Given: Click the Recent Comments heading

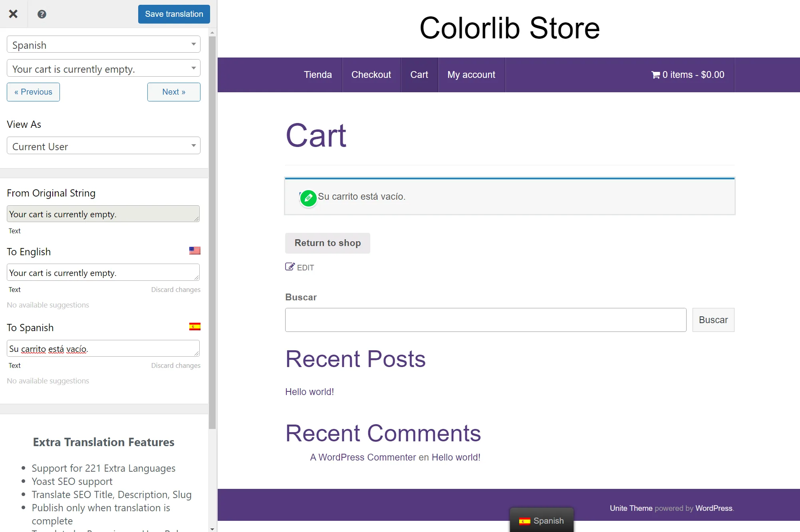Looking at the screenshot, I should click(x=383, y=433).
